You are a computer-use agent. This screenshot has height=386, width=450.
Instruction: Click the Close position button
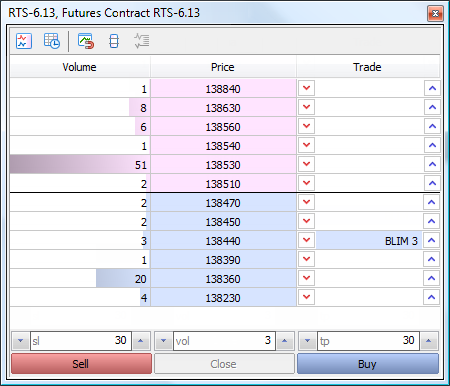tap(224, 364)
